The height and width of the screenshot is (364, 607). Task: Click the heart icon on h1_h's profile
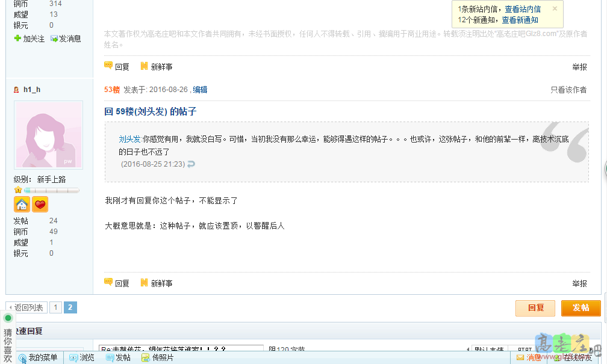(x=40, y=204)
